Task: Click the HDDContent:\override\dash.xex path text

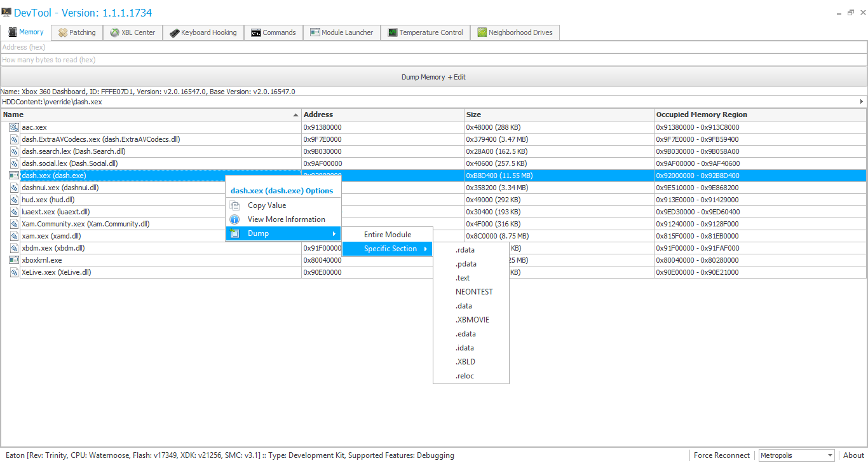Action: coord(52,102)
